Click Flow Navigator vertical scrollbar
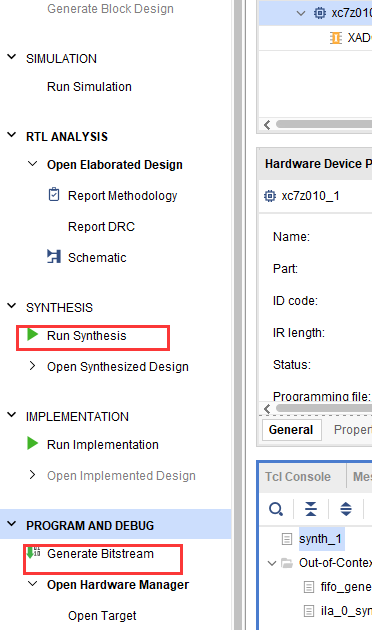The width and height of the screenshot is (372, 630). [238, 315]
